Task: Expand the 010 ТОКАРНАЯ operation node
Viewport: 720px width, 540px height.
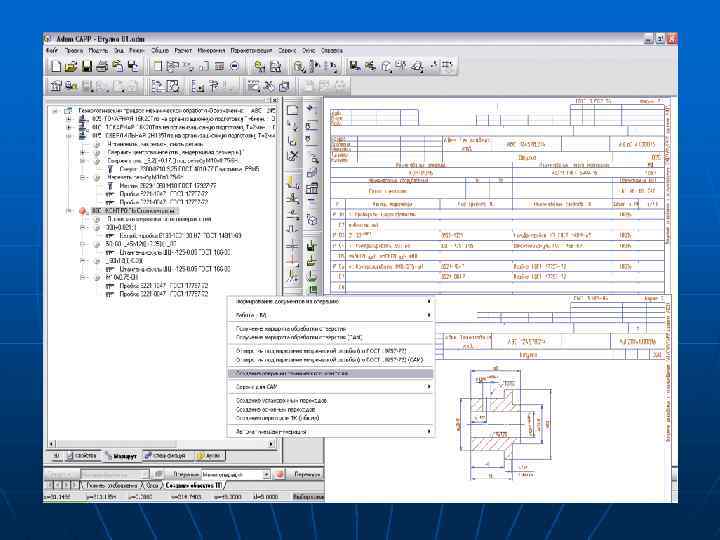Action: point(69,128)
